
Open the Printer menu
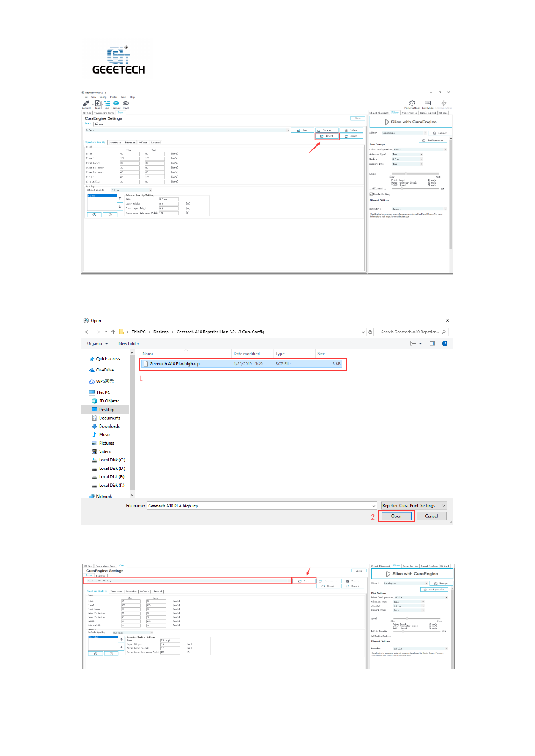click(x=114, y=97)
